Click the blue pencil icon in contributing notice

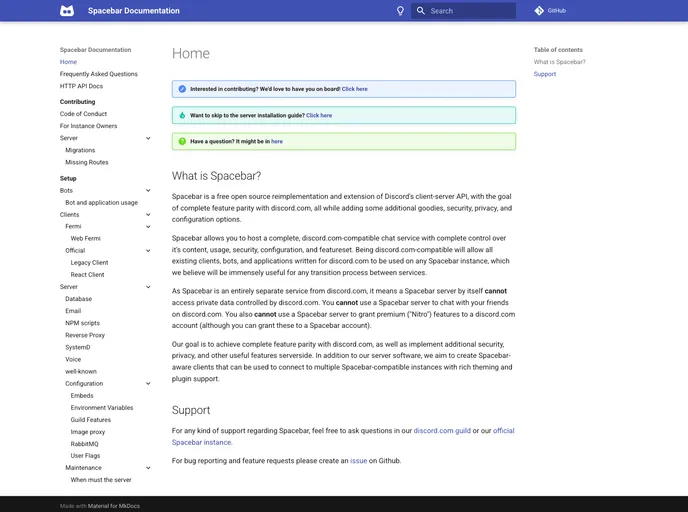click(x=182, y=89)
